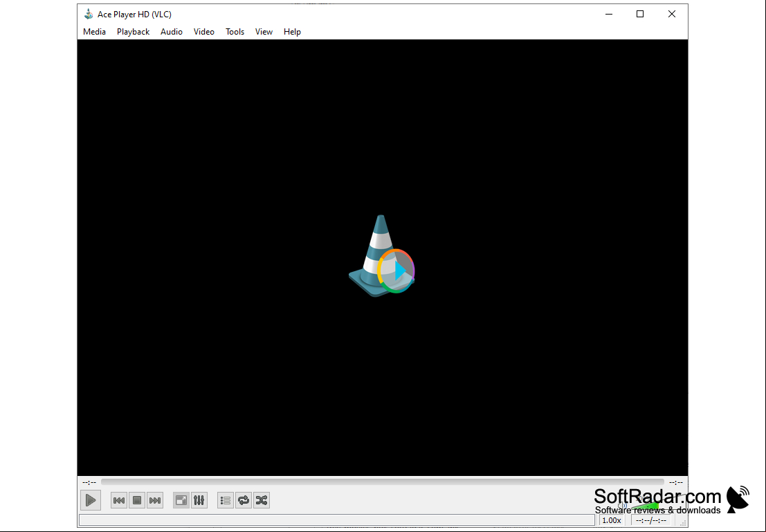Toggle fullscreen video mode icon
This screenshot has height=532, width=766.
(x=181, y=500)
